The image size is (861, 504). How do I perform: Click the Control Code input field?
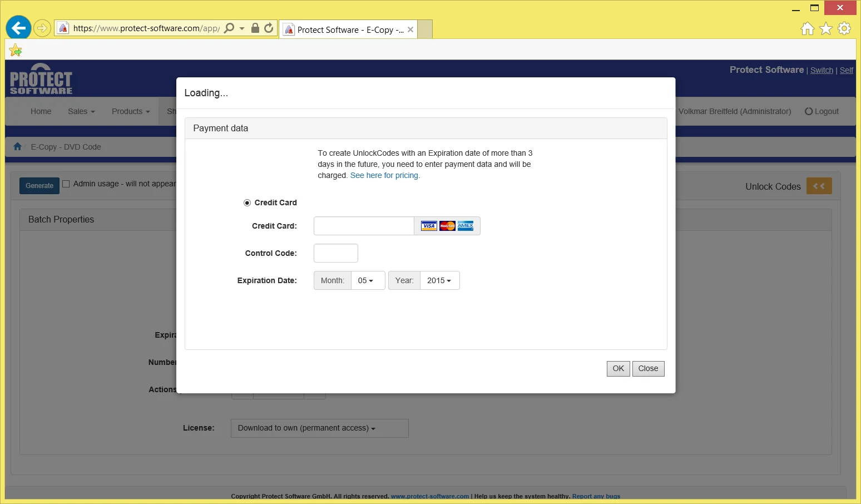pyautogui.click(x=335, y=254)
